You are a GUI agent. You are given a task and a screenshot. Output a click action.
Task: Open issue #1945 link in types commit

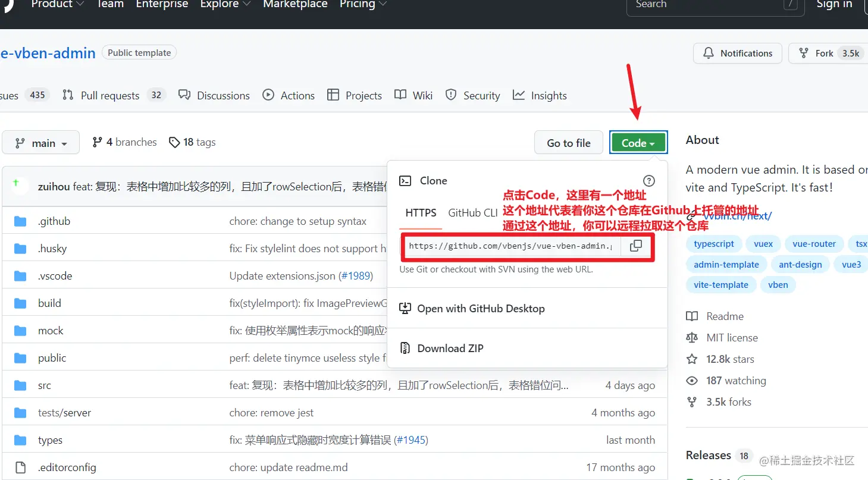click(411, 440)
